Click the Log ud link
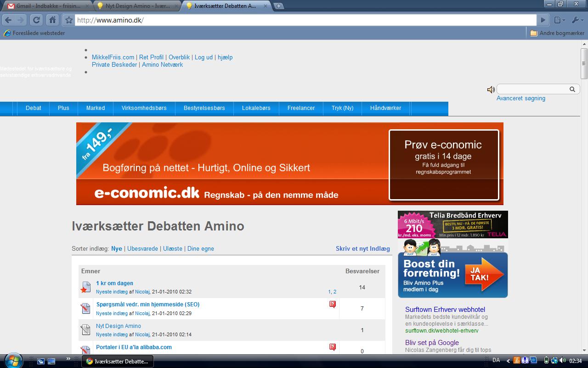The image size is (588, 368). pyautogui.click(x=204, y=57)
